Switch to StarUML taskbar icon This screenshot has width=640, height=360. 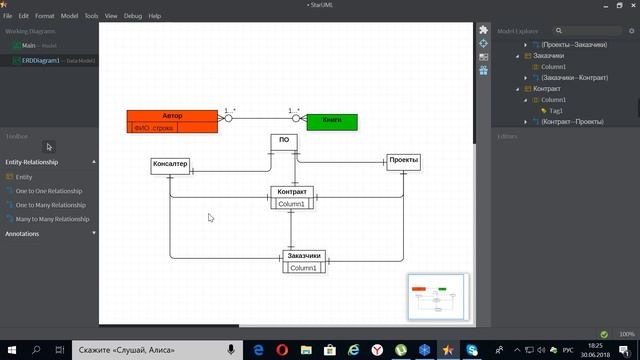click(x=448, y=350)
